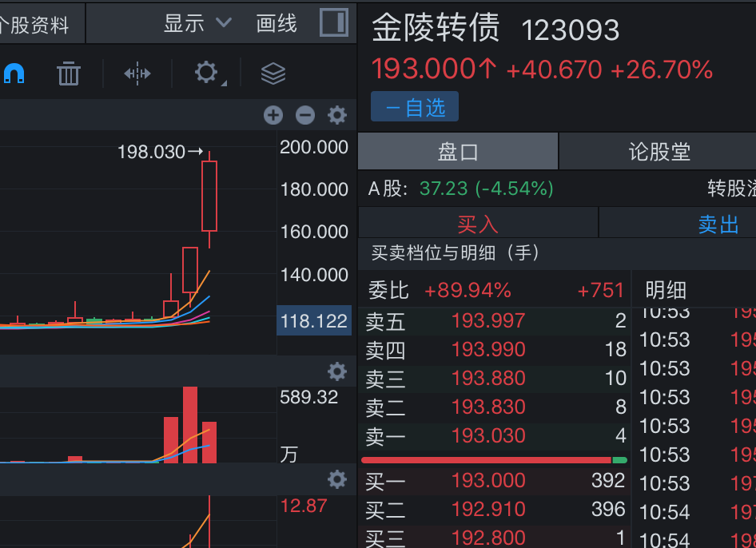Click the red-green bid/ask ratio bar
756x548 pixels.
494,460
